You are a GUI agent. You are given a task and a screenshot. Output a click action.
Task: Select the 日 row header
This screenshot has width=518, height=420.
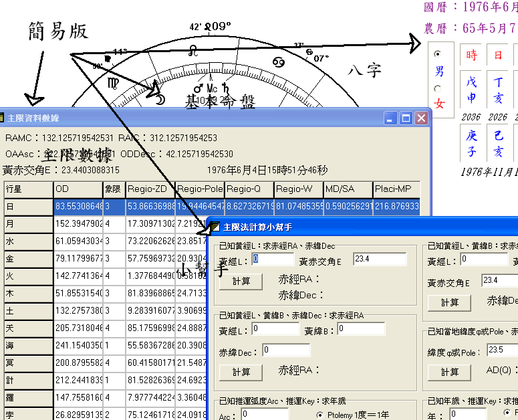[29, 207]
